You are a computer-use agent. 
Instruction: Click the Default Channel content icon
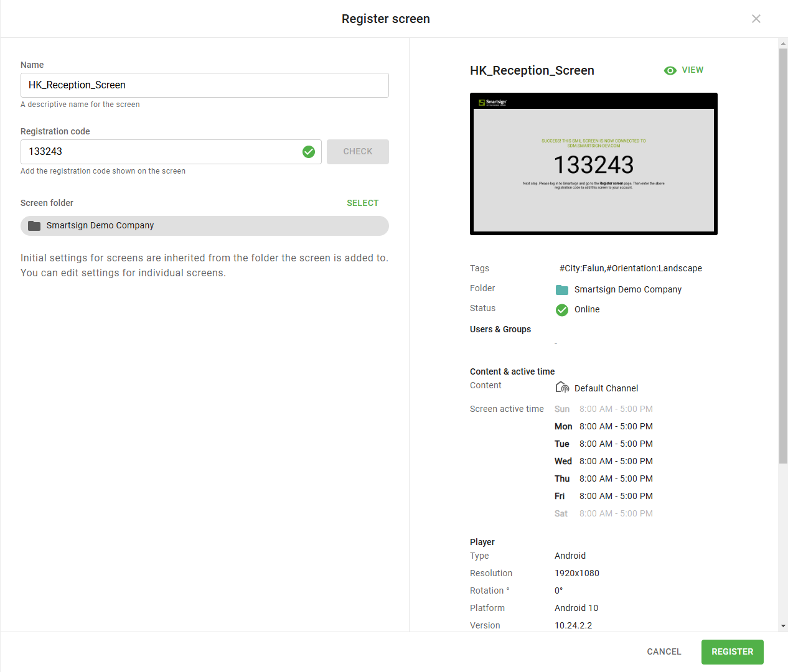(x=562, y=388)
